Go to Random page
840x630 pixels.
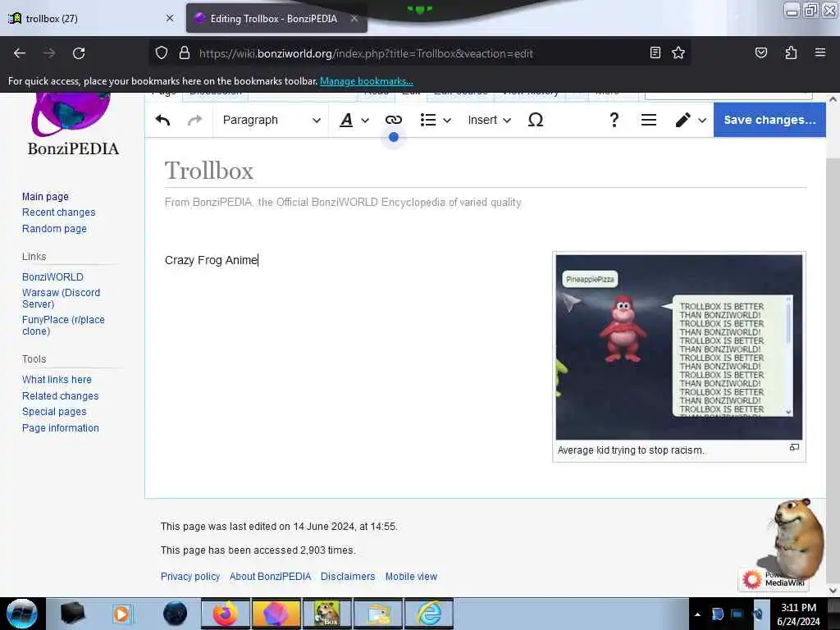pos(55,229)
